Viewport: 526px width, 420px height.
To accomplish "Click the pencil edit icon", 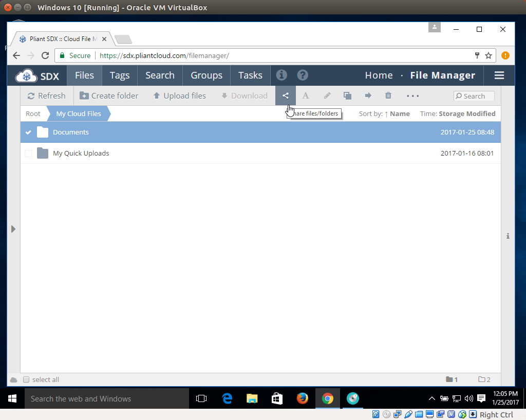I will tap(327, 96).
